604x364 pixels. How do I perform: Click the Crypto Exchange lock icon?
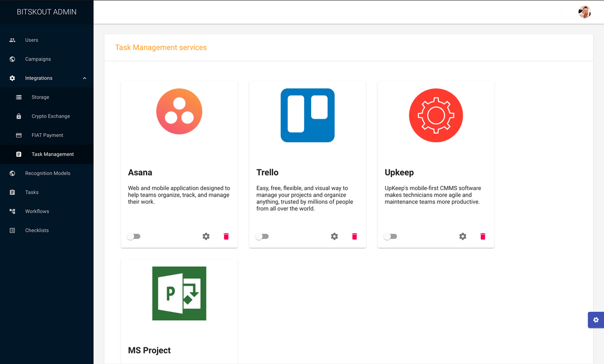[x=19, y=116]
